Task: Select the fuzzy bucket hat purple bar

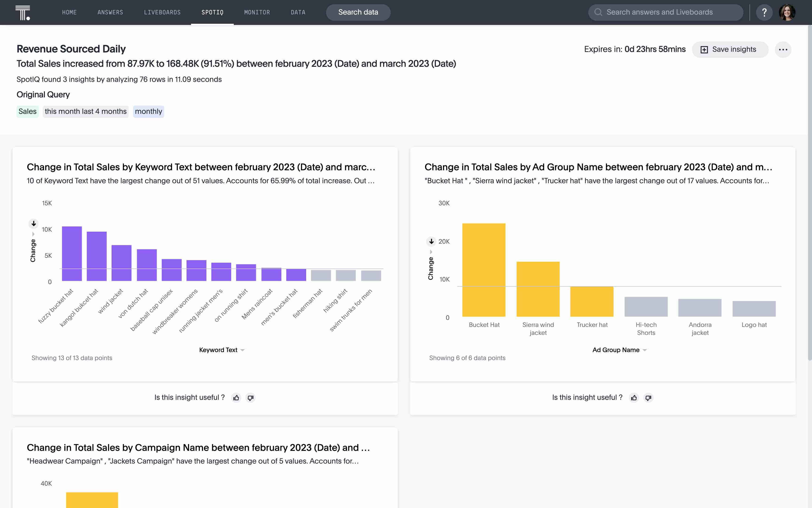Action: (72, 254)
